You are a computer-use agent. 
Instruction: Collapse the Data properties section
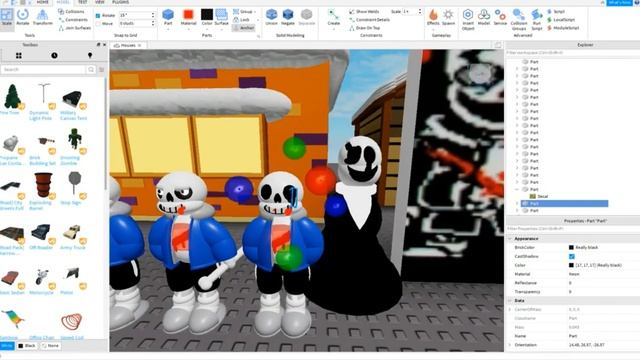tap(510, 300)
